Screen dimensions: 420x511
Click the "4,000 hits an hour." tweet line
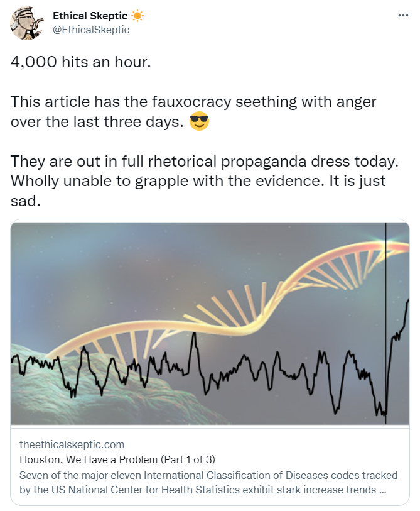pos(80,64)
